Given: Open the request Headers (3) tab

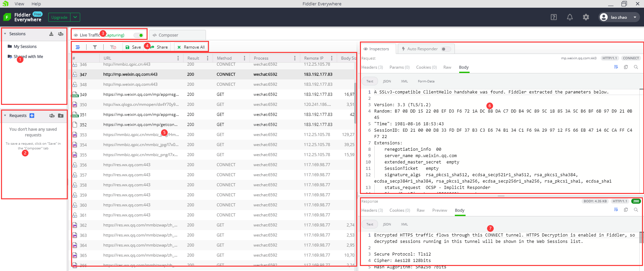Looking at the screenshot, I should coord(372,67).
